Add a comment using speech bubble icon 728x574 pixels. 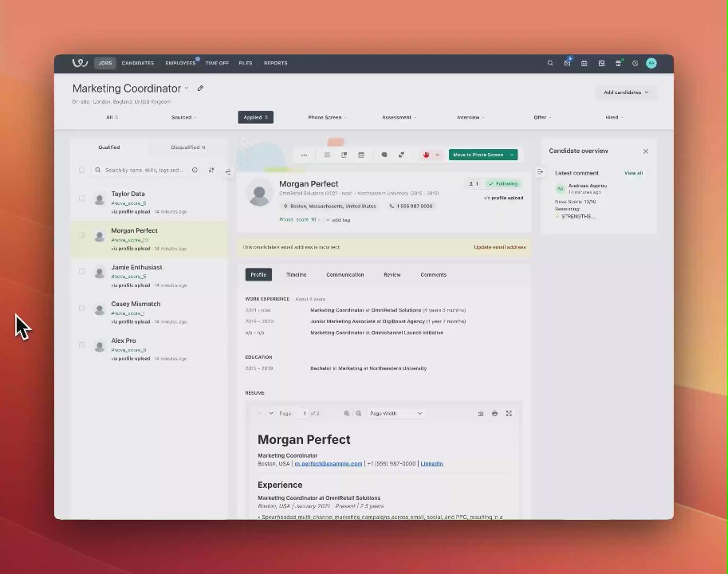coord(384,155)
